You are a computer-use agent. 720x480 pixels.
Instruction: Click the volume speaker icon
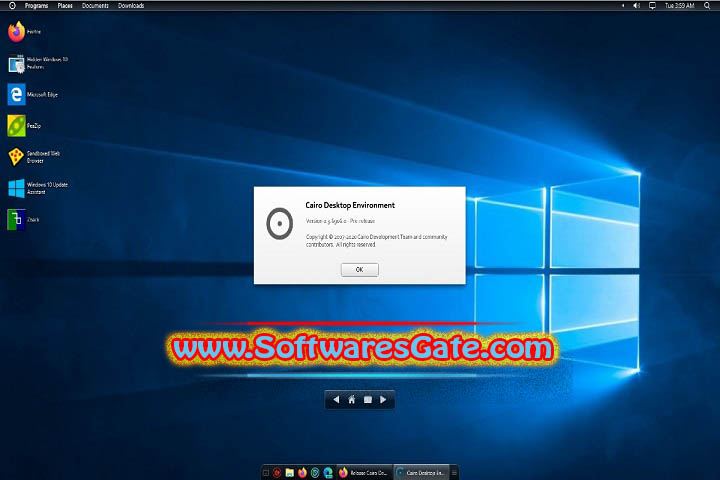pyautogui.click(x=636, y=6)
